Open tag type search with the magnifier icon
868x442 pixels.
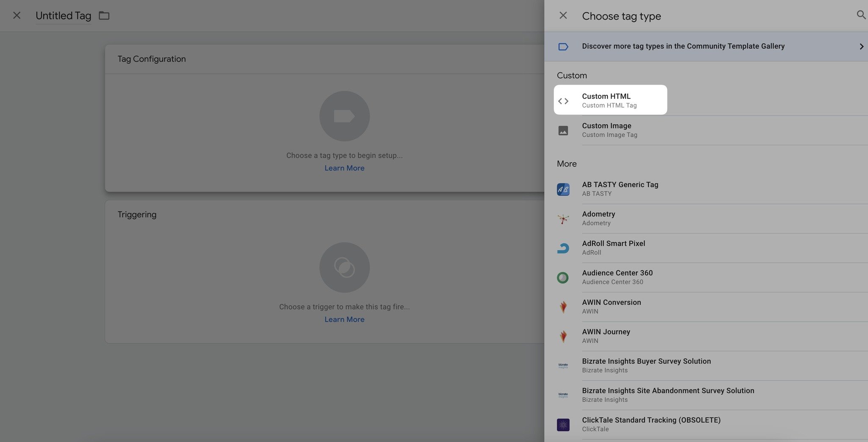coord(861,15)
